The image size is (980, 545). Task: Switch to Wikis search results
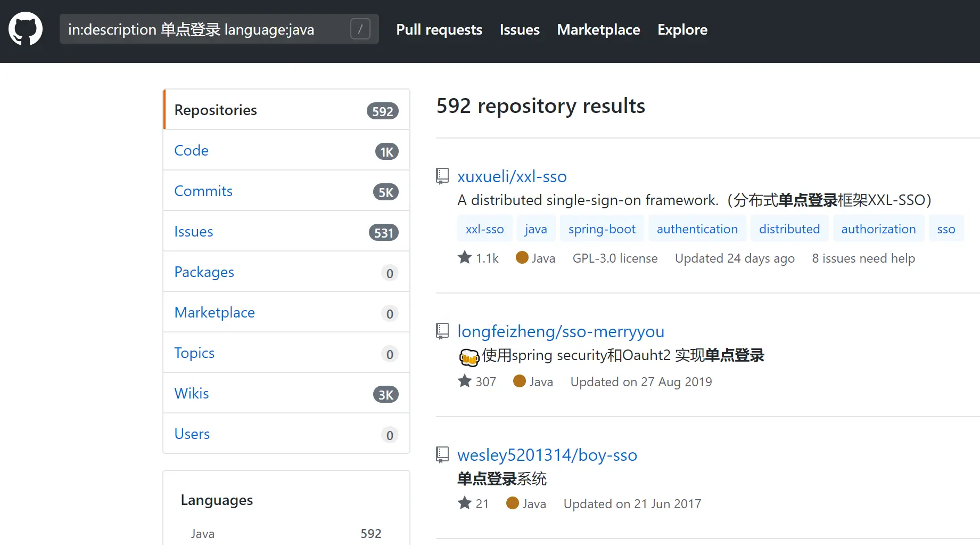[192, 393]
